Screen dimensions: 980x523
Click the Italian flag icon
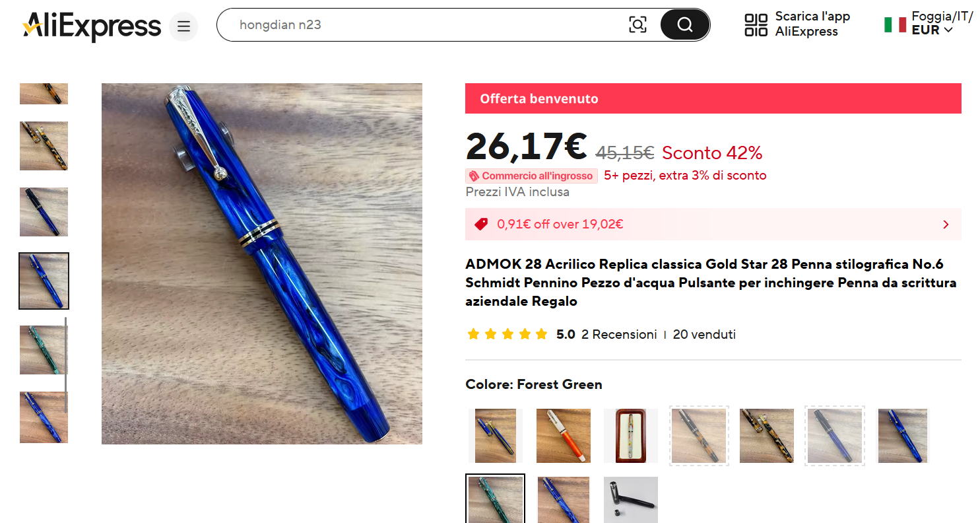tap(895, 25)
